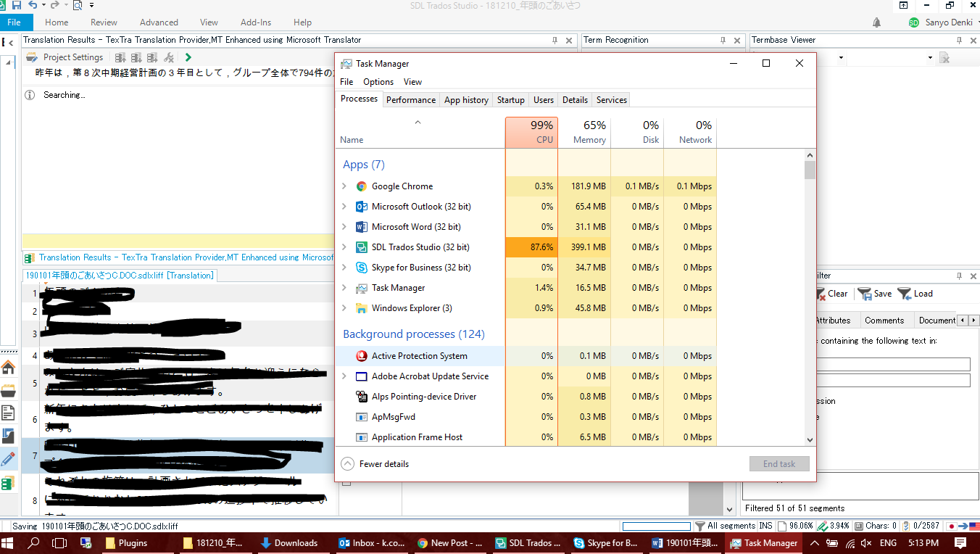980x554 pixels.
Task: Click the ENG language indicator in system tray
Action: click(x=888, y=543)
